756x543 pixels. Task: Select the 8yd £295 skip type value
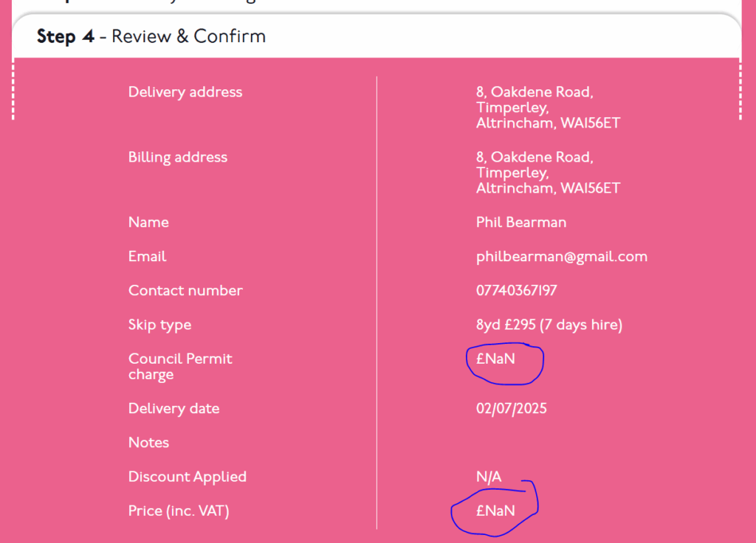[x=549, y=325]
